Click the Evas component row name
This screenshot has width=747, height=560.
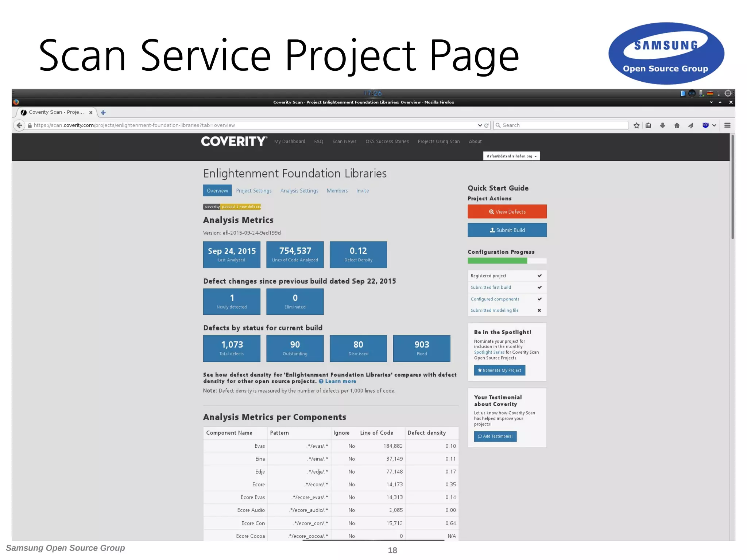[260, 446]
